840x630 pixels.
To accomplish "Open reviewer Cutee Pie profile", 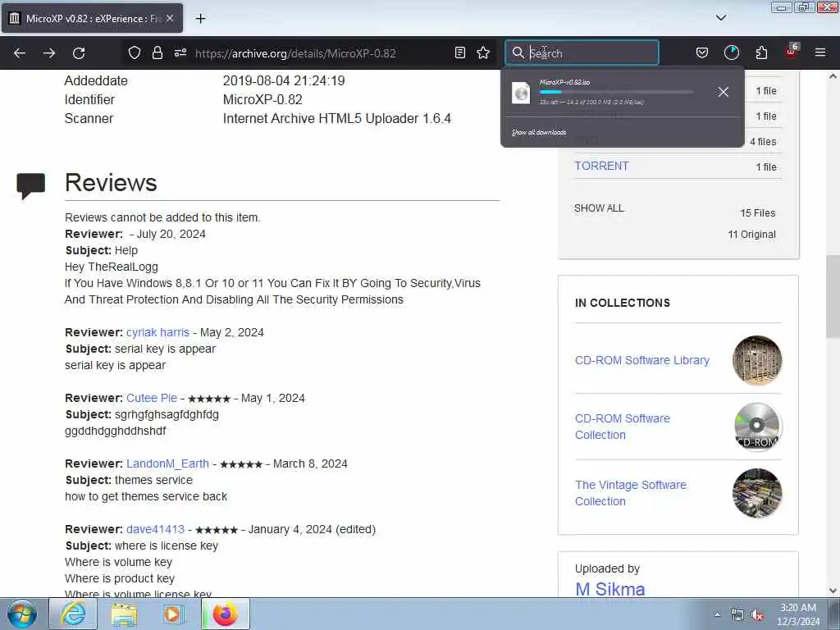I will click(x=152, y=399).
